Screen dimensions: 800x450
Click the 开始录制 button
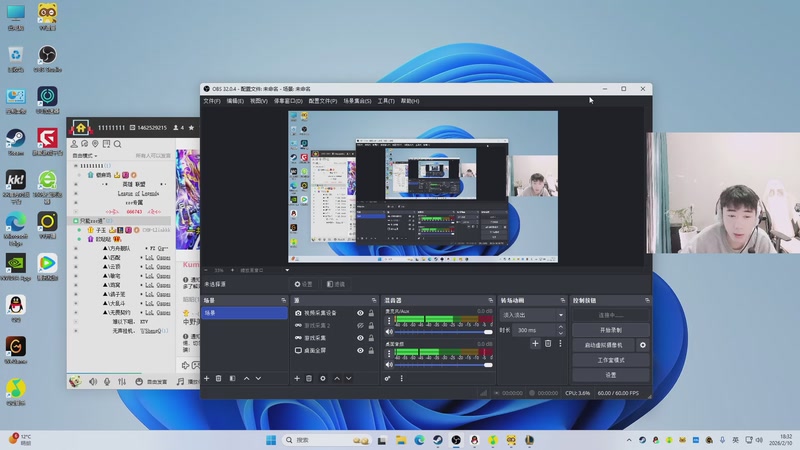pos(610,329)
